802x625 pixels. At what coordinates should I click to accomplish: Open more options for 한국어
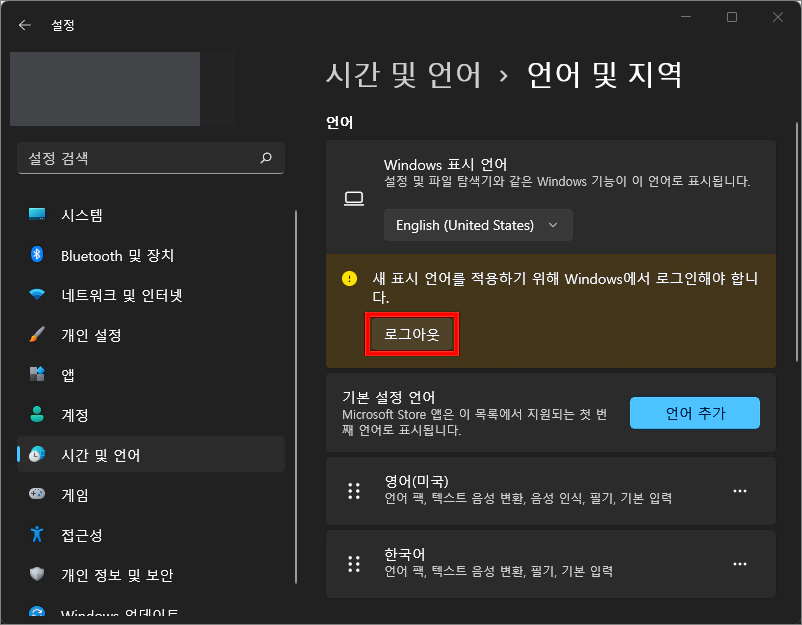point(740,564)
